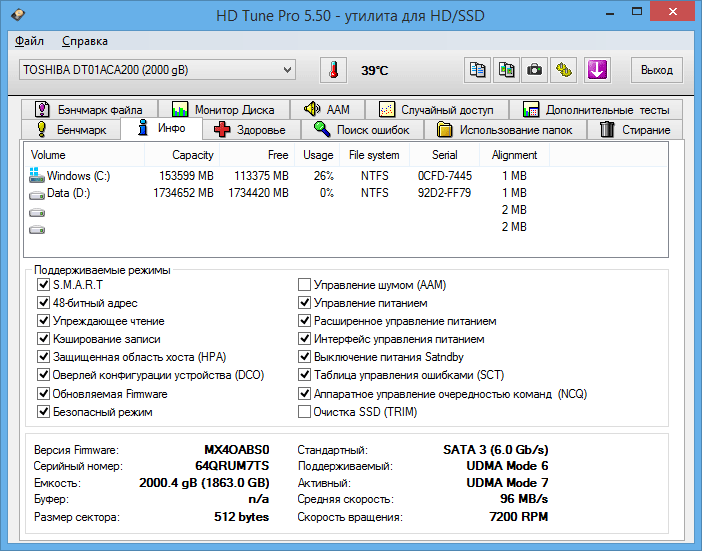Toggle the NCQ command queuing checkbox
The height and width of the screenshot is (551, 702).
click(x=304, y=393)
